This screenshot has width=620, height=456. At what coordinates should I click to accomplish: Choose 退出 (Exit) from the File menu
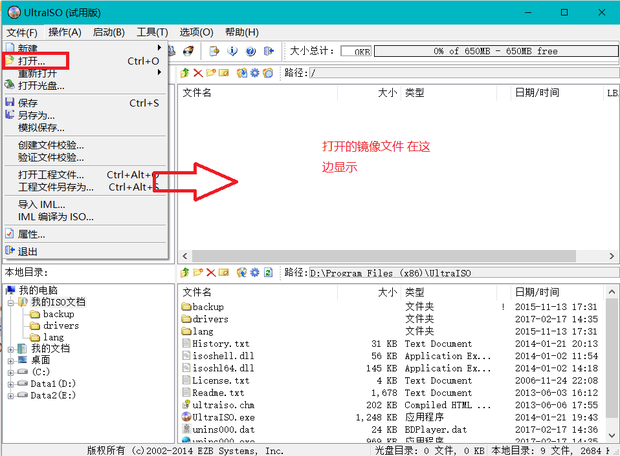(85, 252)
